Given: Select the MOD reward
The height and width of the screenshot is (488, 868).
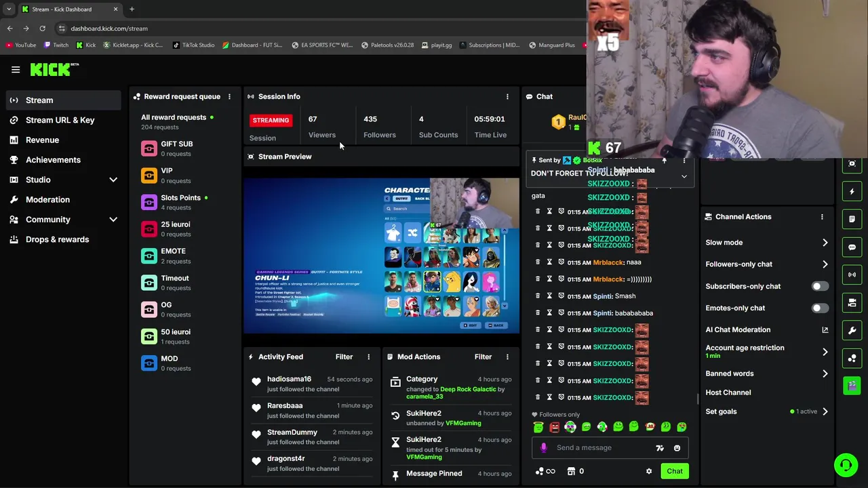Looking at the screenshot, I should (184, 363).
